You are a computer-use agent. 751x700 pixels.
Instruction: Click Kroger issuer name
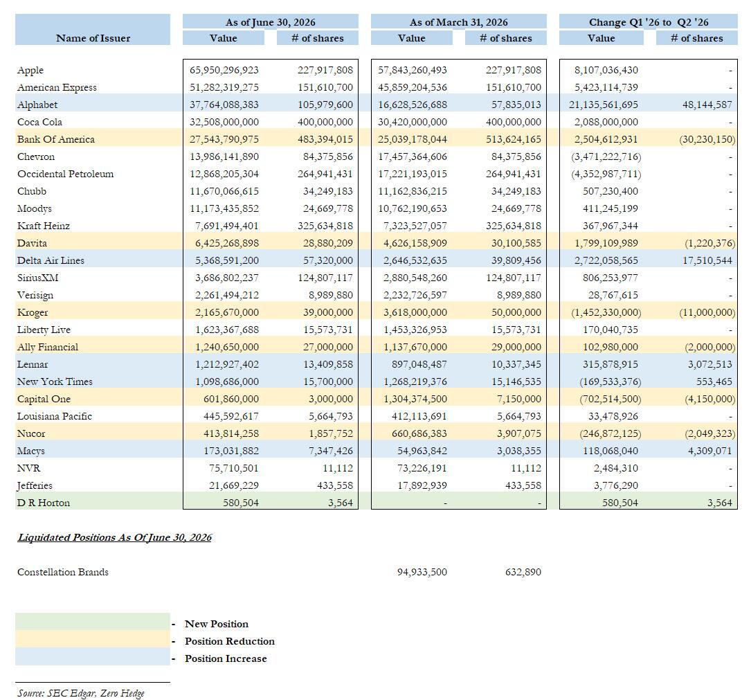33,313
